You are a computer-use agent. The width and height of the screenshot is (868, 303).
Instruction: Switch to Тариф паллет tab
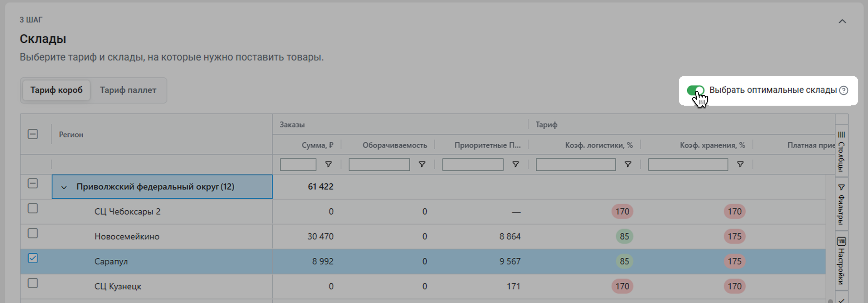coord(128,90)
